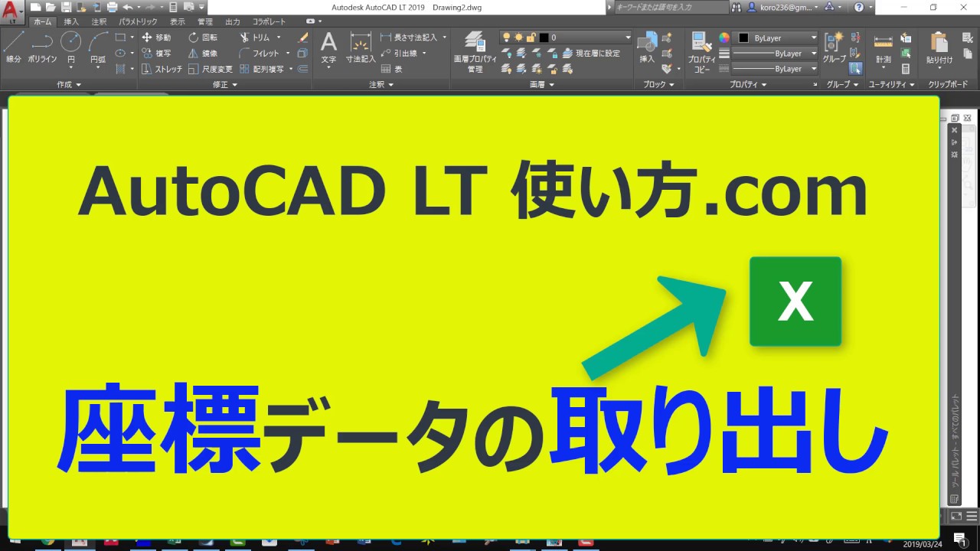Select the Arc (円弧) tool
The width and height of the screenshot is (980, 551).
point(98,47)
